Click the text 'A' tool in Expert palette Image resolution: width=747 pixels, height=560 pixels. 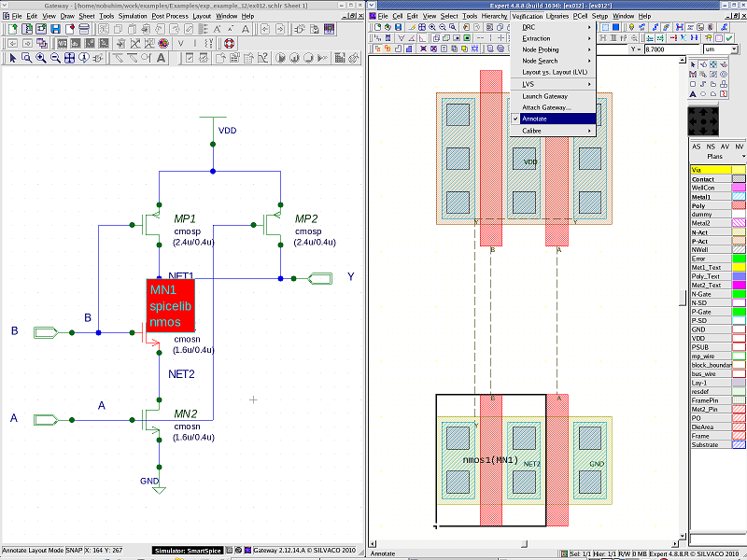[693, 94]
